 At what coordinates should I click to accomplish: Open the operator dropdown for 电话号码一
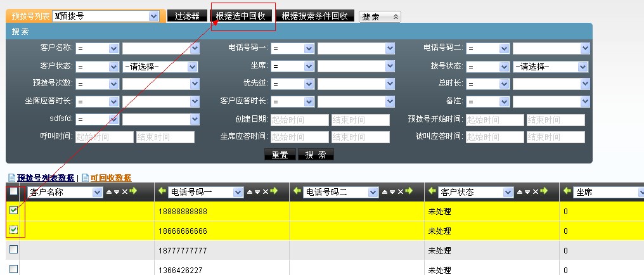click(309, 49)
